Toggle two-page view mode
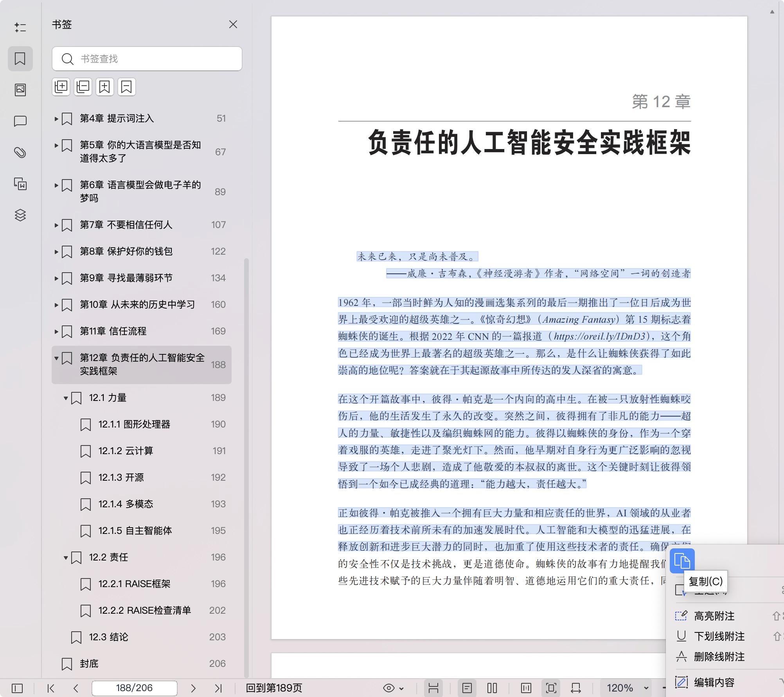 click(492, 688)
